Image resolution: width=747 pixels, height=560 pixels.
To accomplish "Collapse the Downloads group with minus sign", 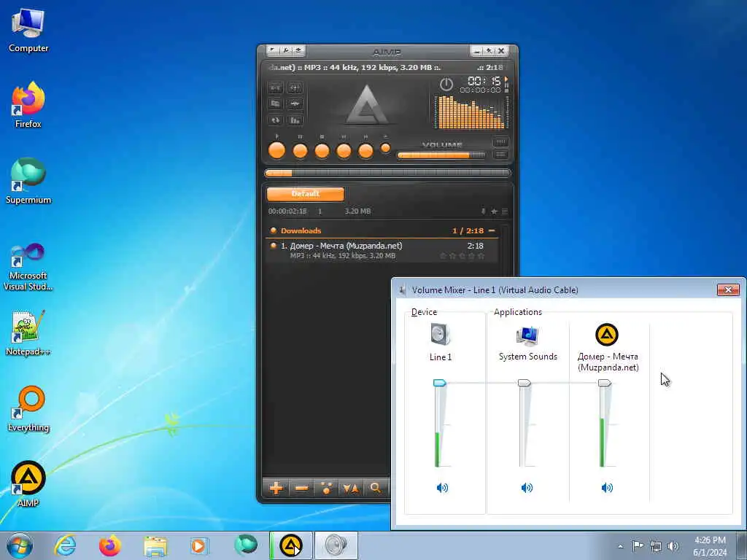I will [x=492, y=230].
